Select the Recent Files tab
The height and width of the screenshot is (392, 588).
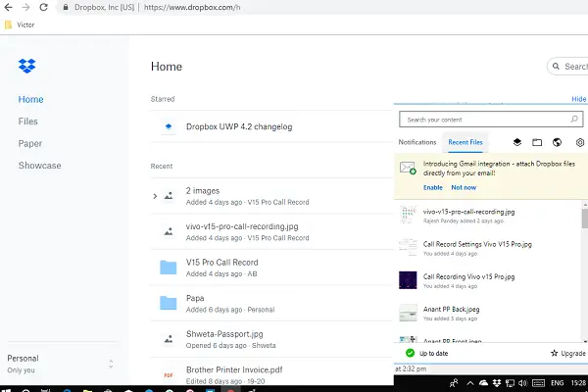click(465, 143)
